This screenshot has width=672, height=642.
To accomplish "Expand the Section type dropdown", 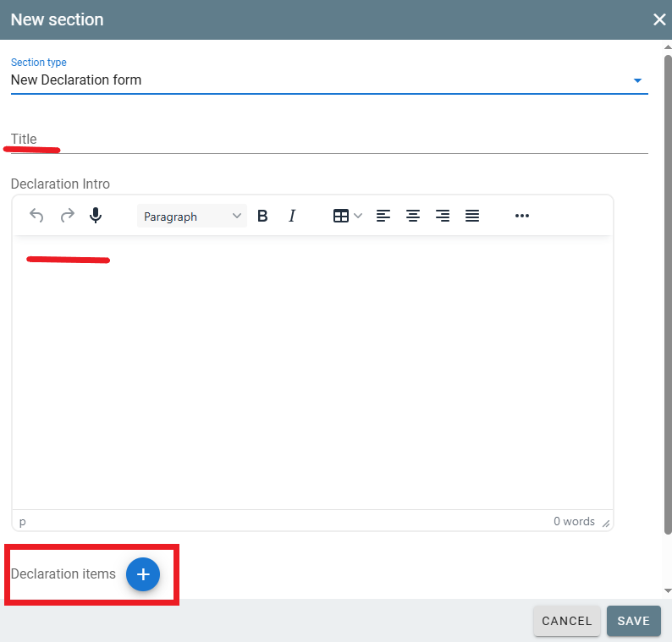I will click(x=636, y=80).
